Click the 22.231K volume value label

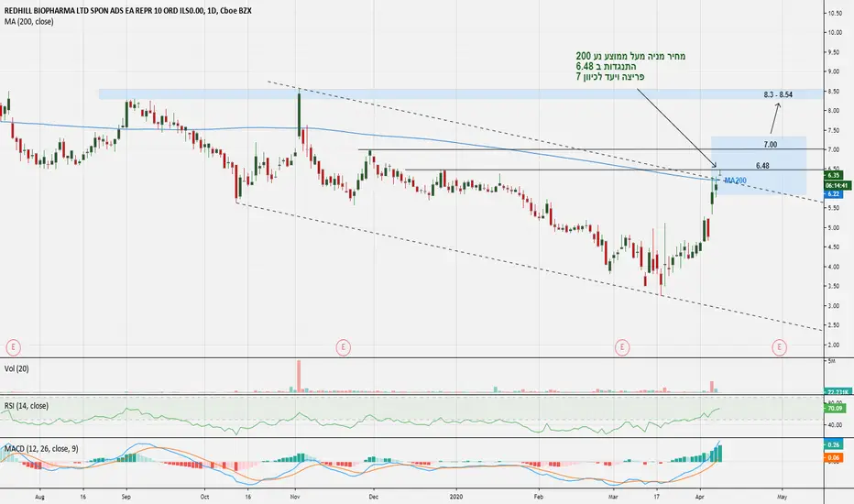pos(837,392)
